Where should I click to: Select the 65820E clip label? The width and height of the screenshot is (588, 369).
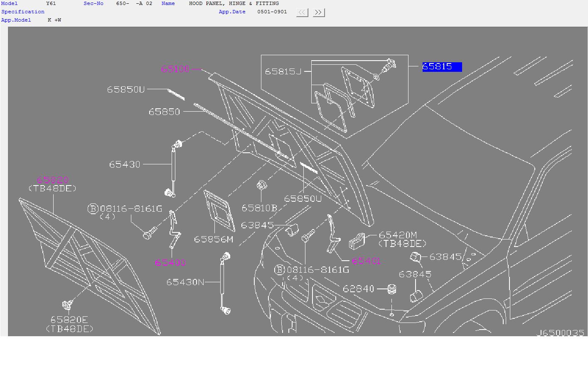tap(69, 320)
